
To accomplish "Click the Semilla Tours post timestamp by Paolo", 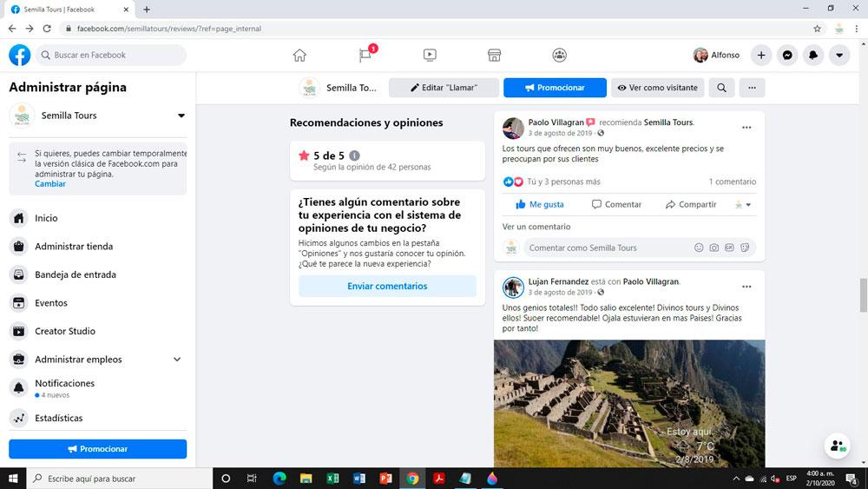I will click(560, 134).
